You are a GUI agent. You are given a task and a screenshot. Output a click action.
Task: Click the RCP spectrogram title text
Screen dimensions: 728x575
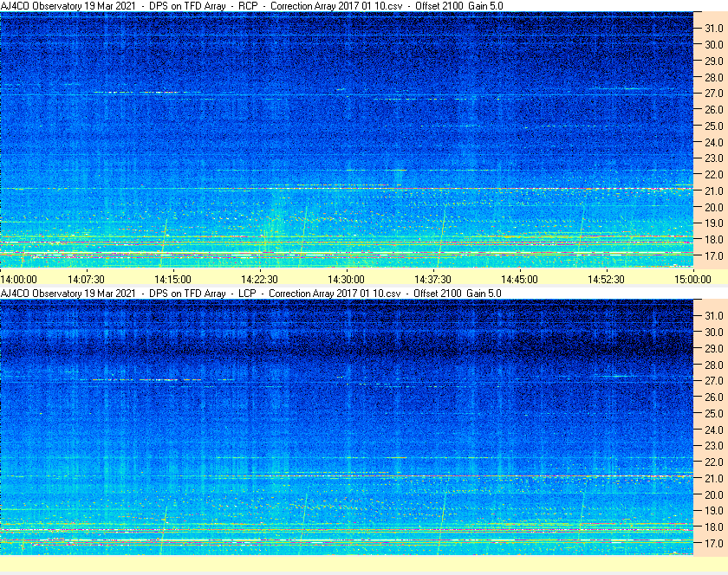pos(251,6)
